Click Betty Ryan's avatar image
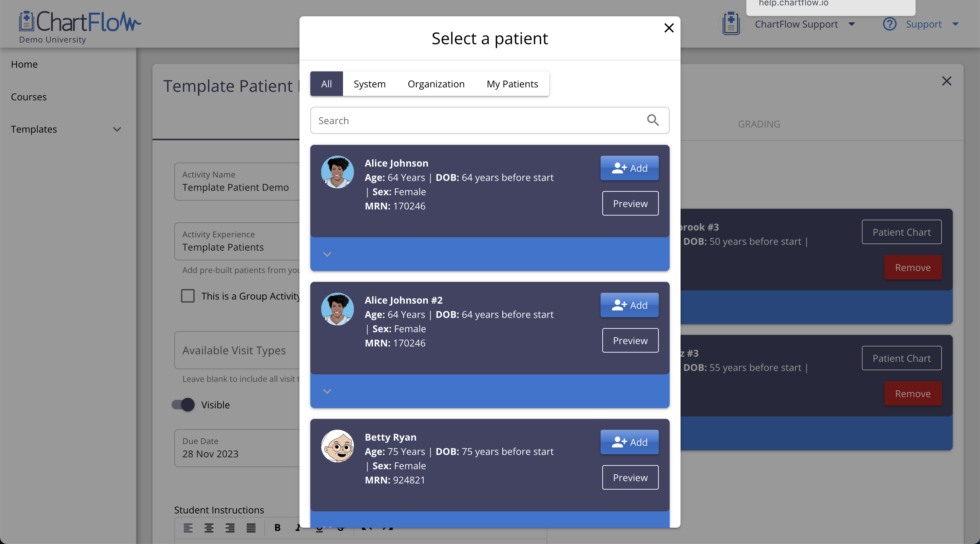The image size is (980, 544). (337, 446)
